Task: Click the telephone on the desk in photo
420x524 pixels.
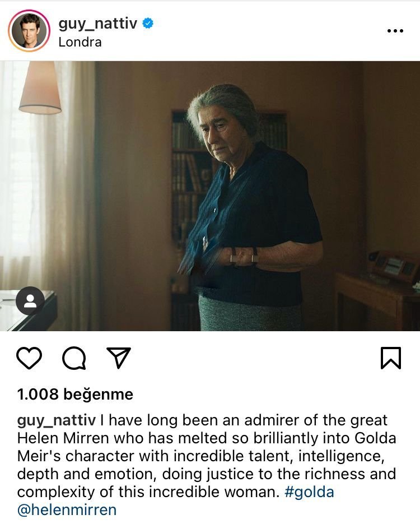Action: click(391, 263)
